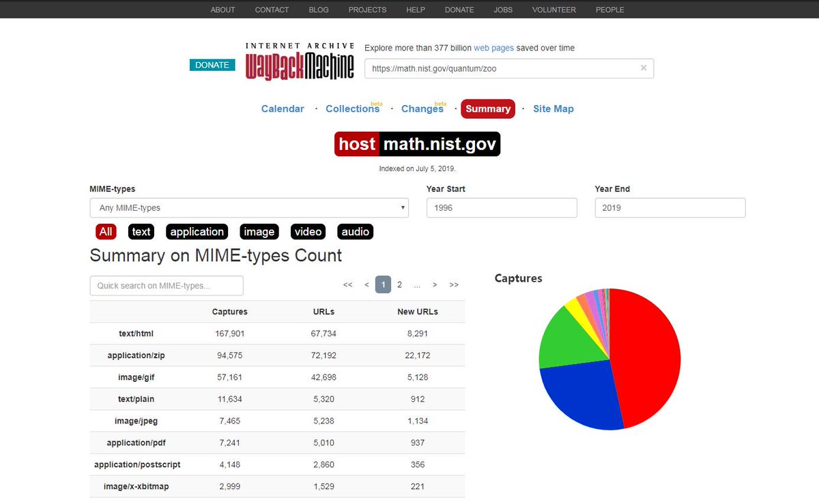819x504 pixels.
Task: Filter by image MIME category
Action: click(x=259, y=232)
